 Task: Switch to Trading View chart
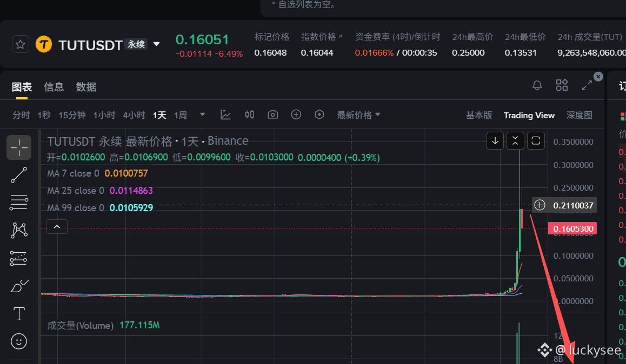(529, 115)
